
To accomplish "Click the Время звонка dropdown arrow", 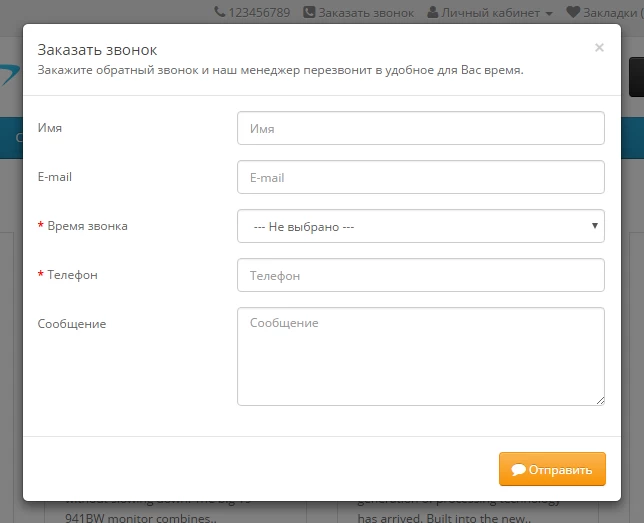I will pos(594,226).
